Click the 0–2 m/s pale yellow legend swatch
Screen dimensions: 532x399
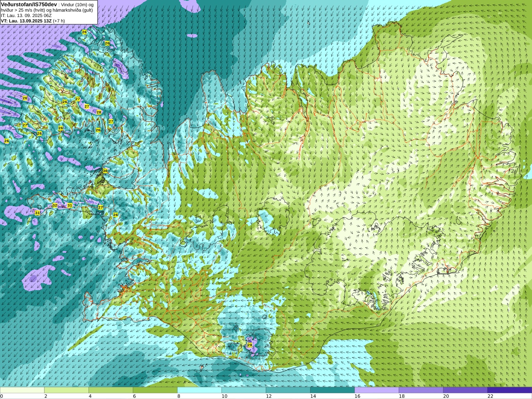tap(22, 390)
